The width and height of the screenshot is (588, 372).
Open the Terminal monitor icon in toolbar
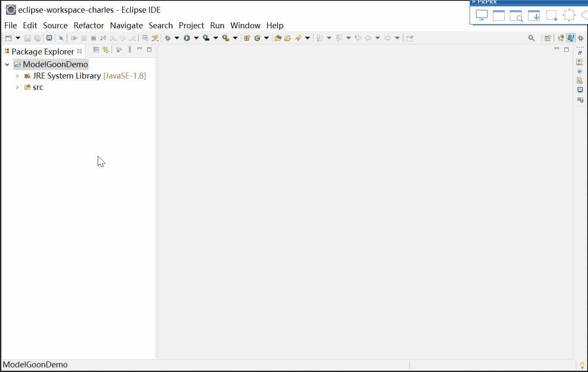coord(49,38)
